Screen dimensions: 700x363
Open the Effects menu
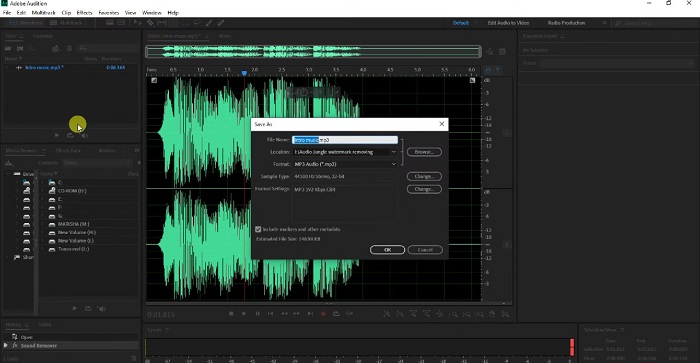[84, 13]
